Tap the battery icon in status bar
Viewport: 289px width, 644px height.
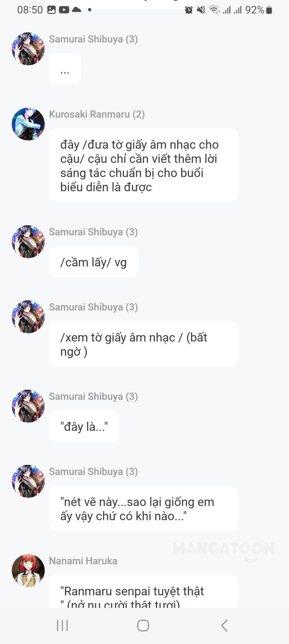(x=269, y=10)
